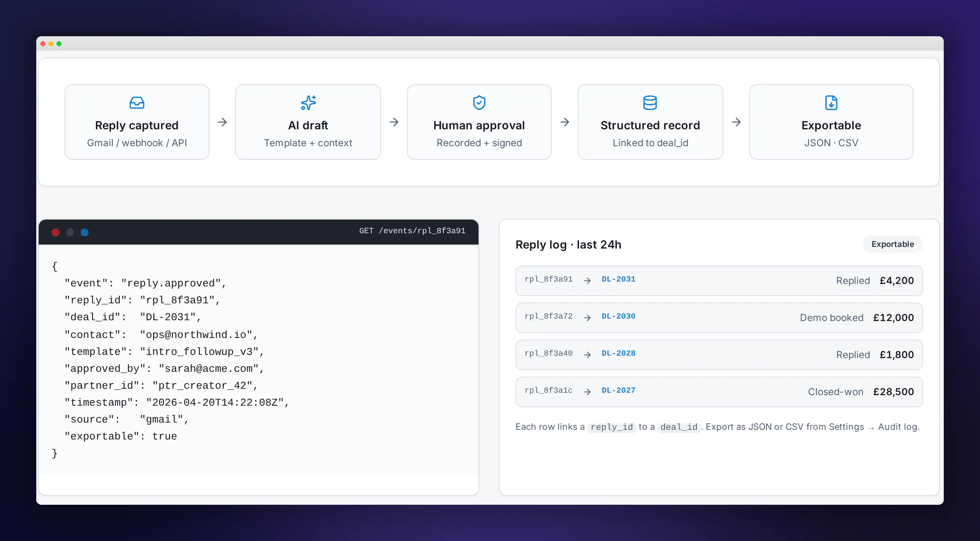Click the reply_id code chip in footnote
The height and width of the screenshot is (541, 980).
tap(611, 427)
